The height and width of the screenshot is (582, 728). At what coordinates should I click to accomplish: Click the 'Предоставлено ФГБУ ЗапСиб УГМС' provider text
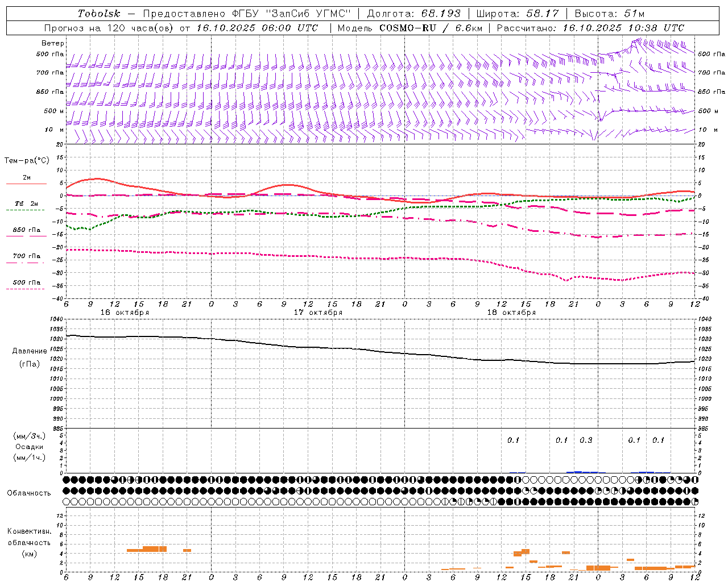pyautogui.click(x=247, y=14)
